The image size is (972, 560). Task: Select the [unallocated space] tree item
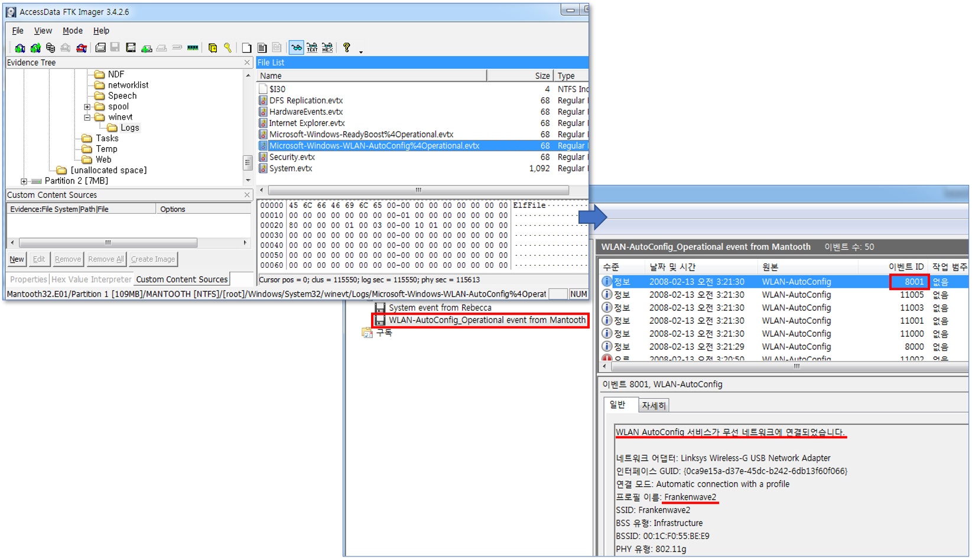(x=109, y=170)
